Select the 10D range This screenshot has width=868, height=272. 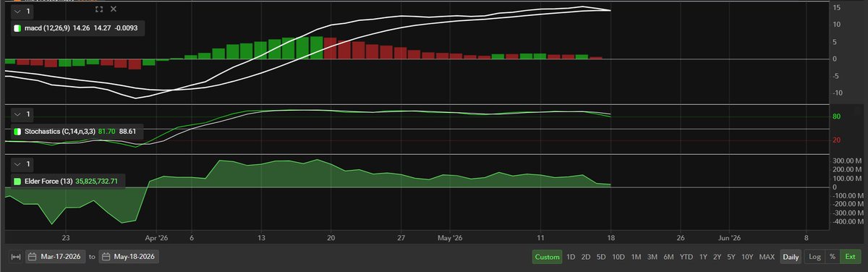618,257
